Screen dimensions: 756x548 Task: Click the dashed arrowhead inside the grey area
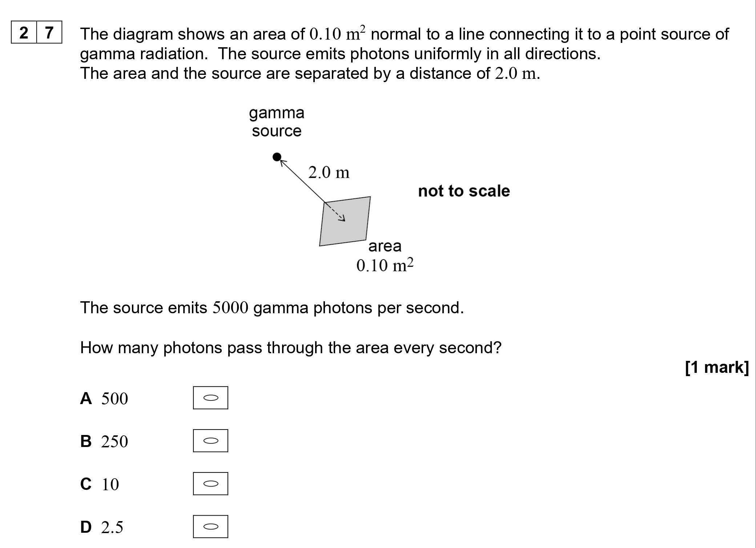coord(341,218)
